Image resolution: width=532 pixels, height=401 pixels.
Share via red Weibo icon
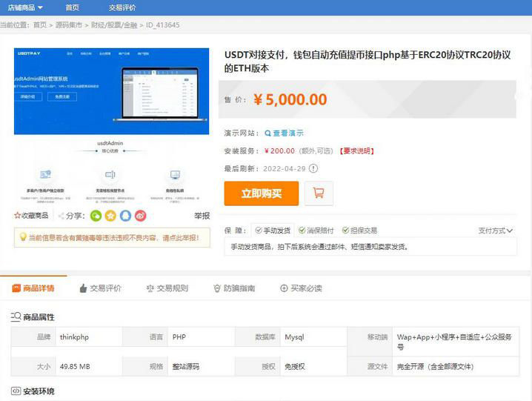tap(141, 216)
